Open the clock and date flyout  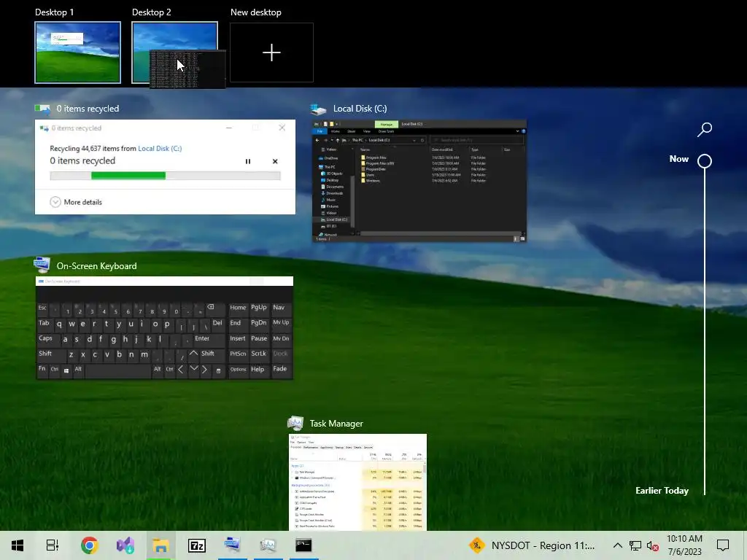coord(684,545)
